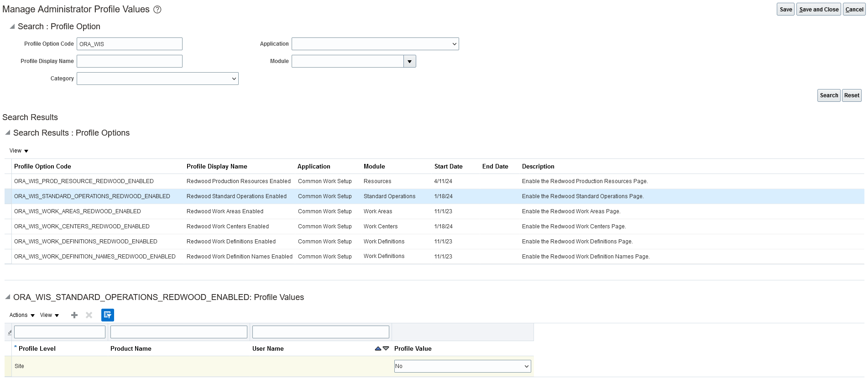Open Profile Value dropdown showing No
Image resolution: width=868 pixels, height=379 pixels.
(x=462, y=366)
